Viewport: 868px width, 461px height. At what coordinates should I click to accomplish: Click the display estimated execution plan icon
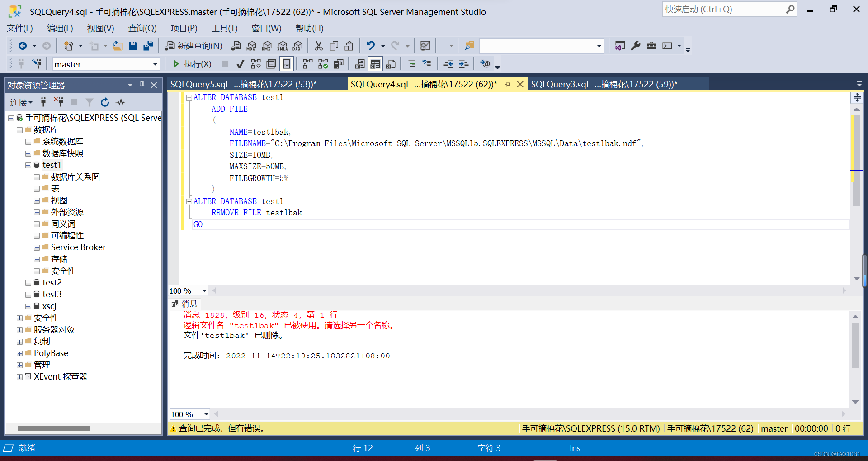point(256,64)
